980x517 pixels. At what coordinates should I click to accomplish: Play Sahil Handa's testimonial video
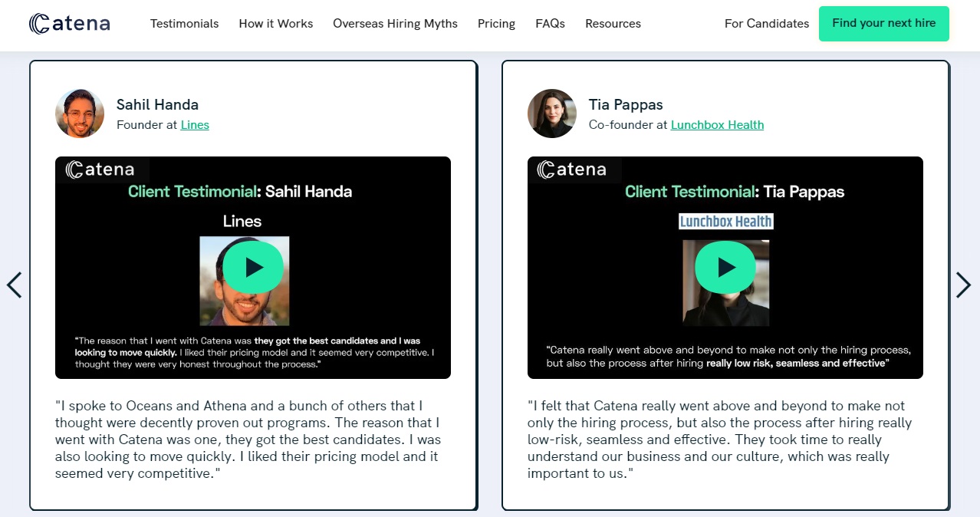tap(254, 267)
